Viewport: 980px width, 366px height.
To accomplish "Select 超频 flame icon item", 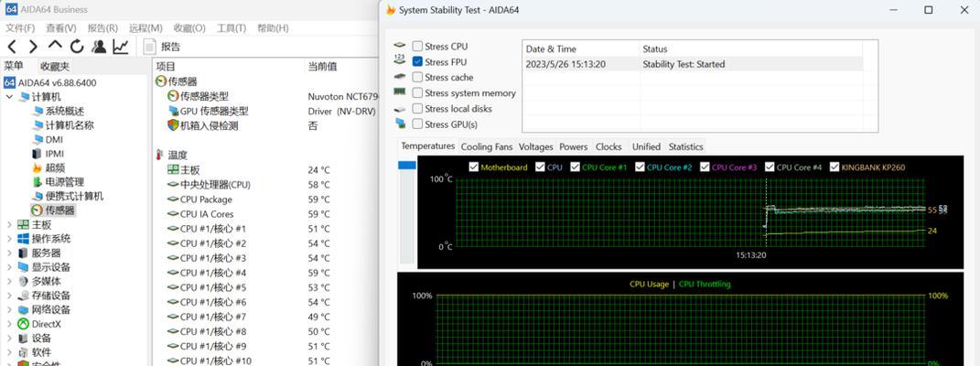I will (37, 168).
